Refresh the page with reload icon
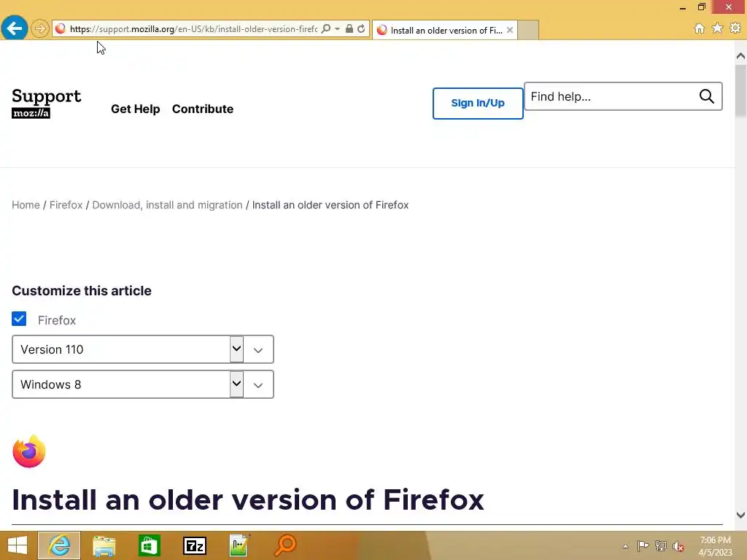Viewport: 747px width, 560px height. [361, 29]
